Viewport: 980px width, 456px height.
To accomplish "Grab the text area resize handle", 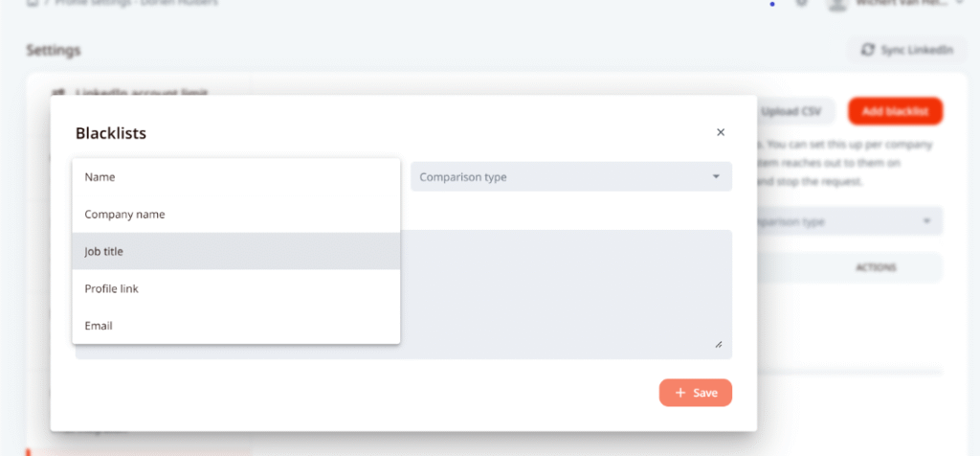I will (x=718, y=345).
